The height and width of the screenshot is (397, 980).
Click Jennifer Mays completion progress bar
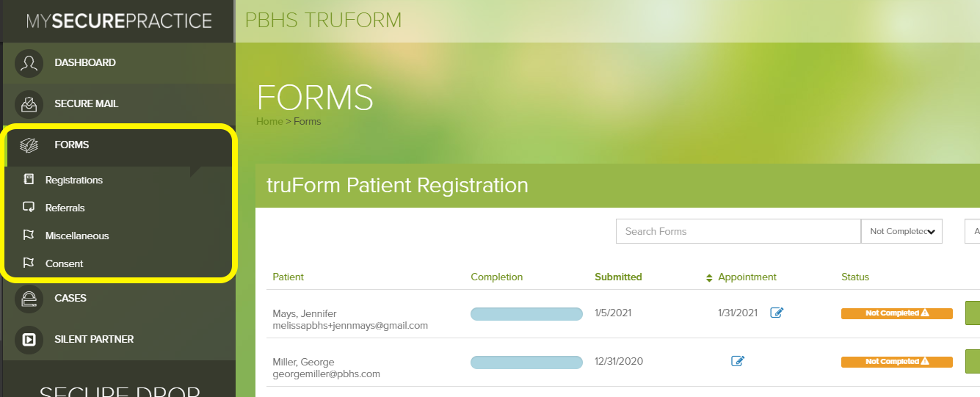(x=526, y=314)
